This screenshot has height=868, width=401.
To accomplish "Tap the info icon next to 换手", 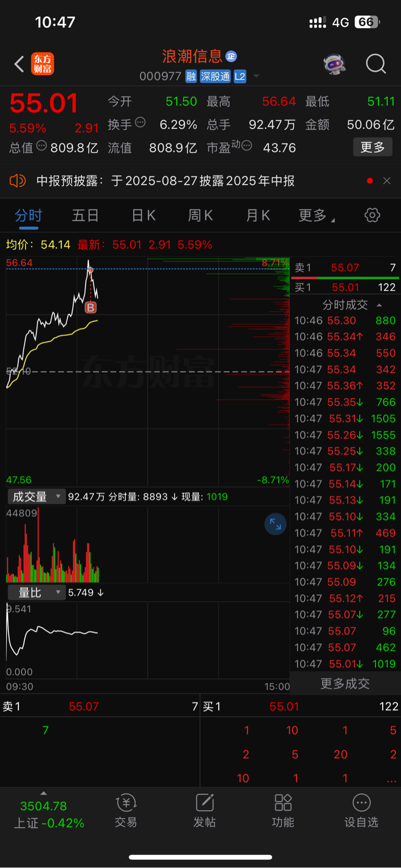I will click(x=140, y=123).
